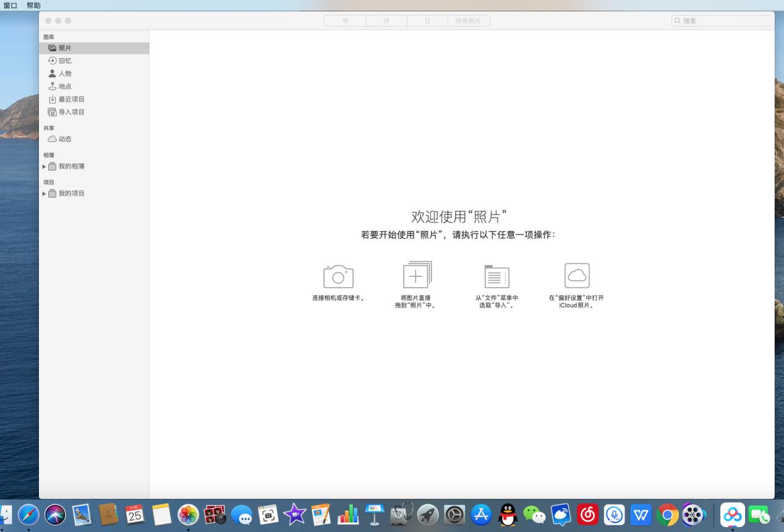Open Google Chrome from the Dock

[x=667, y=514]
